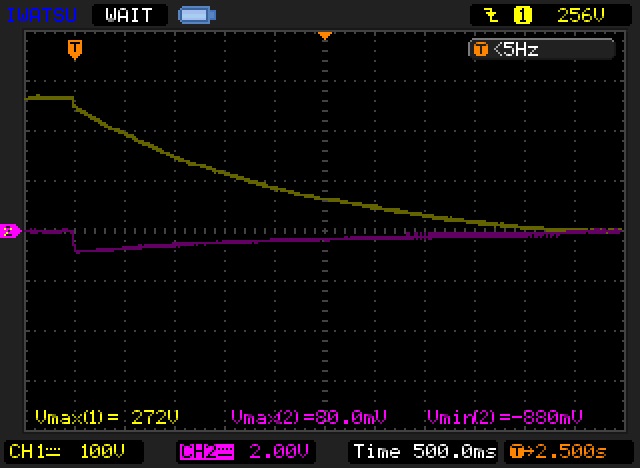Viewport: 640px width, 468px height.
Task: Click the battery status icon
Action: [x=197, y=16]
